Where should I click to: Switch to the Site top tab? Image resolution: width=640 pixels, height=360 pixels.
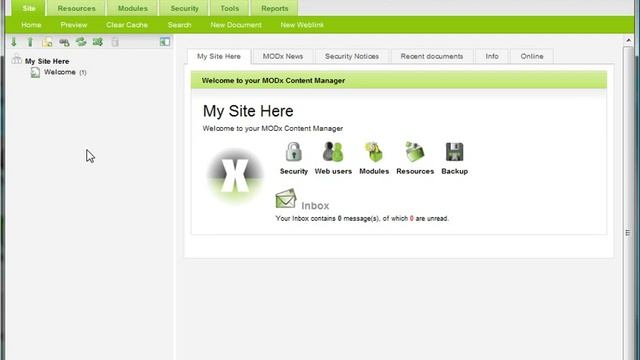point(29,8)
